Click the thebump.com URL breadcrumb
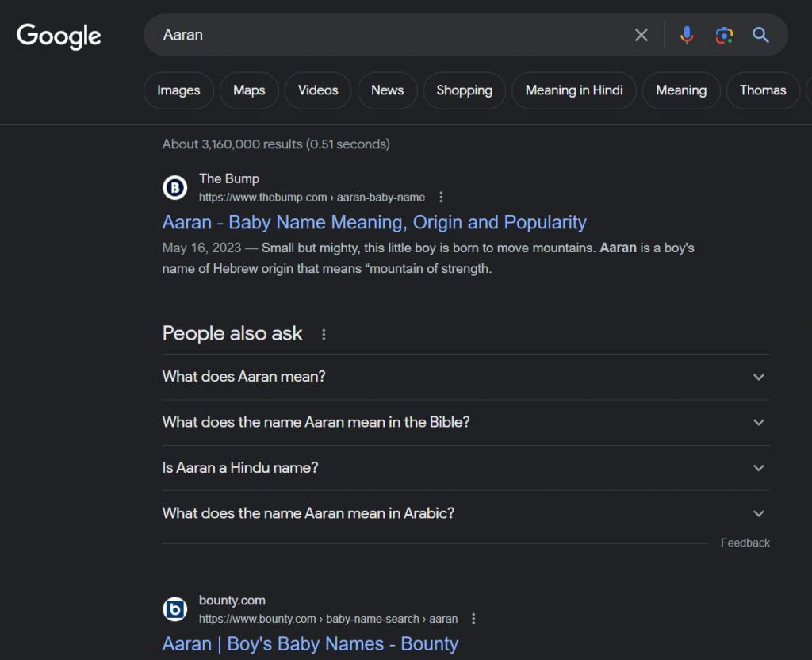Image resolution: width=812 pixels, height=660 pixels. pos(312,198)
